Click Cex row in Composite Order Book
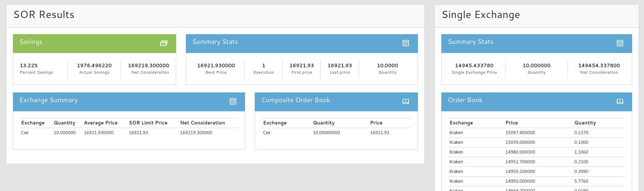The width and height of the screenshot is (644, 191). (x=336, y=133)
